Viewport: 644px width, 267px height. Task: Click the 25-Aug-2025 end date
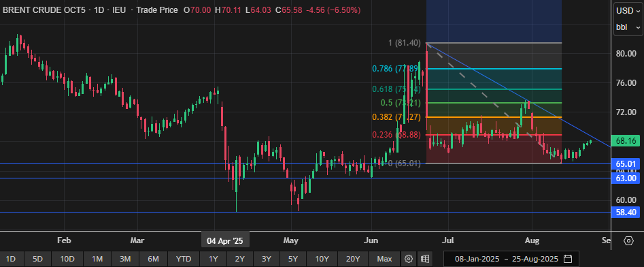tap(536, 260)
